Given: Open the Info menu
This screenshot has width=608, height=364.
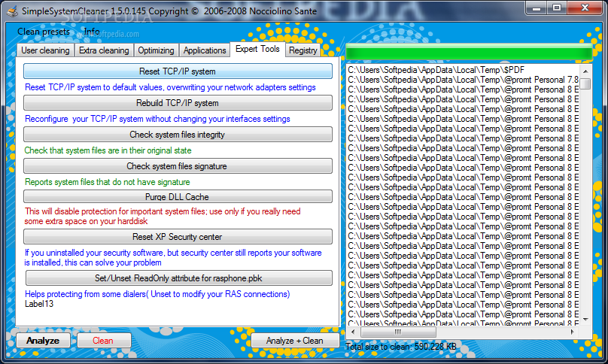Looking at the screenshot, I should [x=92, y=31].
